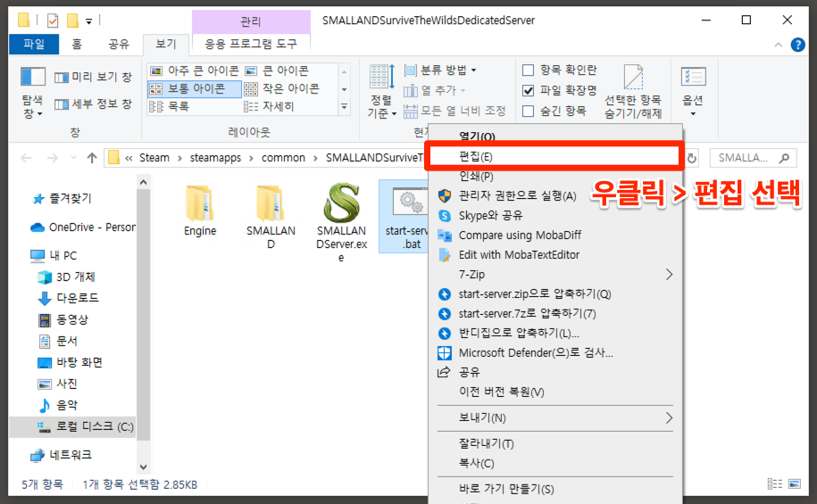The width and height of the screenshot is (817, 504).
Task: Open 3D 개체 folder in sidebar
Action: [67, 277]
